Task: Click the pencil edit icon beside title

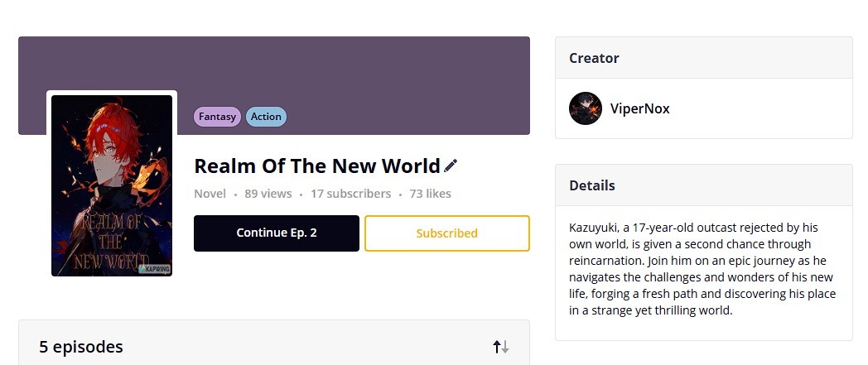Action: click(x=451, y=166)
